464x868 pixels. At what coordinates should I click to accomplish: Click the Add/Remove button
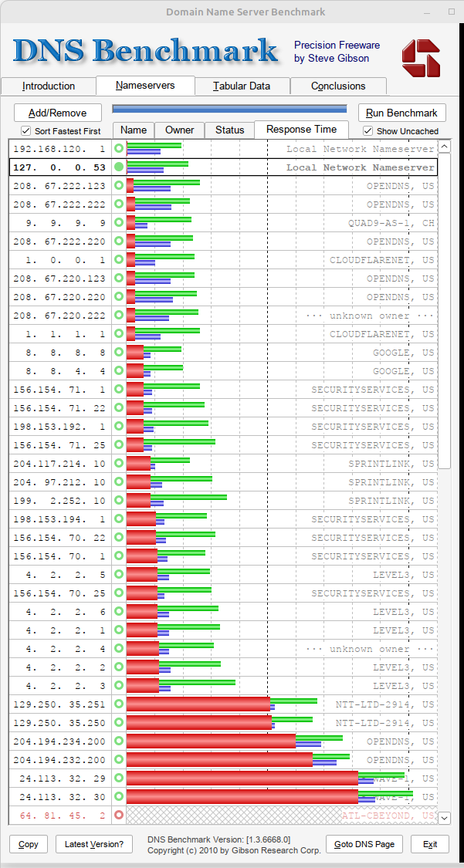pos(58,113)
